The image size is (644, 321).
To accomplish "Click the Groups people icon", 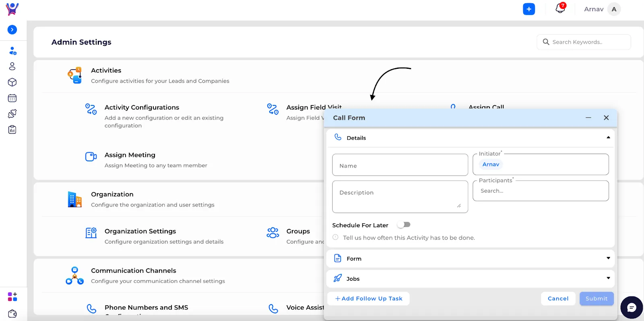I will [x=273, y=233].
